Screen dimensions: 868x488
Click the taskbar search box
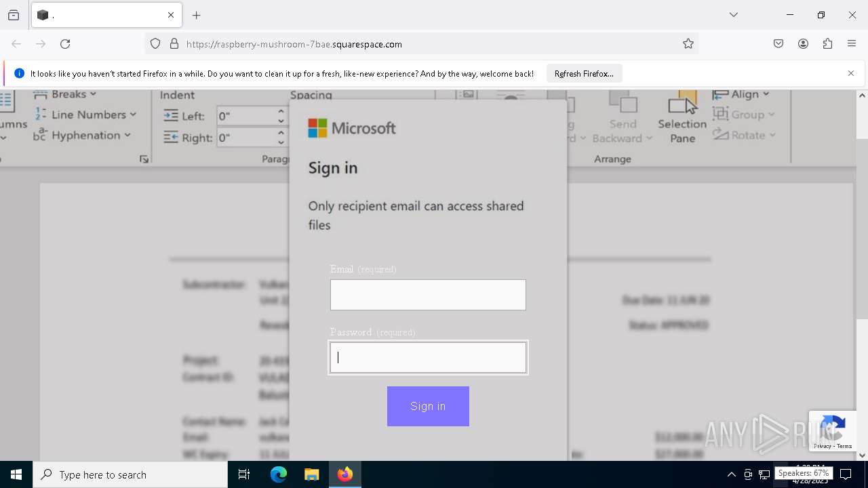point(130,474)
